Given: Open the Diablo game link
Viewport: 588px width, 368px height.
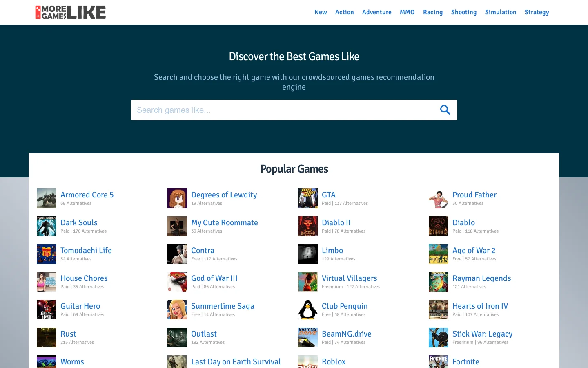Looking at the screenshot, I should (x=464, y=222).
